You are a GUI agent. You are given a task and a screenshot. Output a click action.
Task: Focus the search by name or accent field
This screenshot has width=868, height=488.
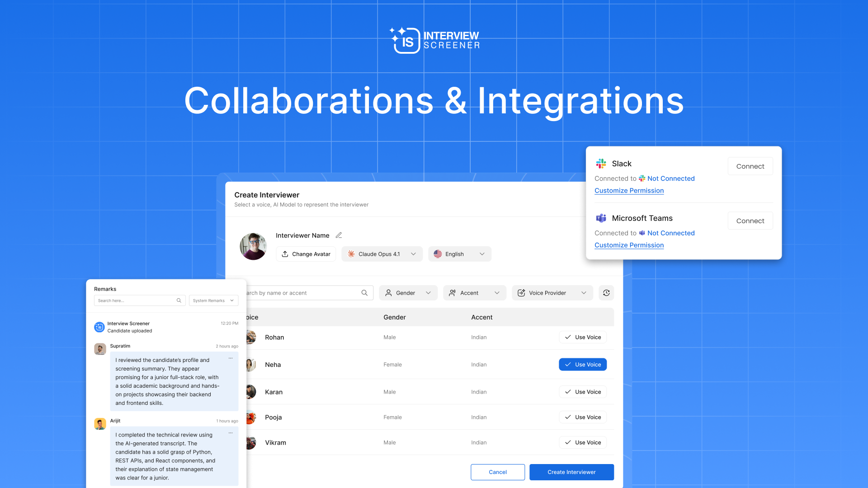pos(310,293)
